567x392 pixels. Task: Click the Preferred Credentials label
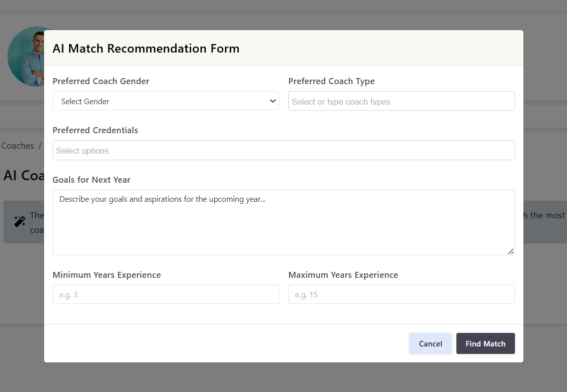coord(95,130)
